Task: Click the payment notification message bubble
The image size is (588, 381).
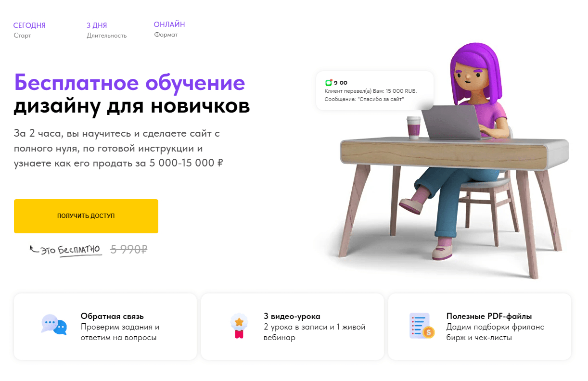Action: (x=375, y=90)
